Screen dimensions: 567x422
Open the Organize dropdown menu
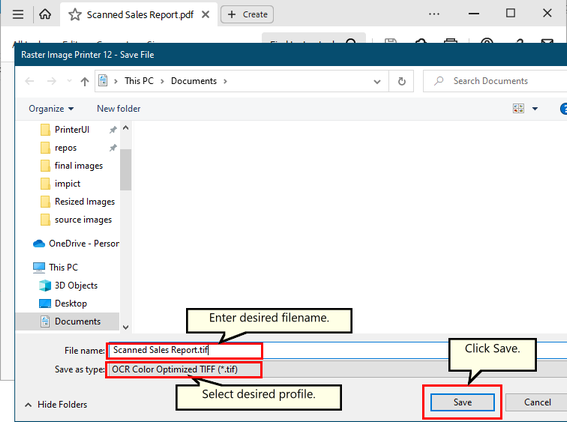(x=51, y=108)
